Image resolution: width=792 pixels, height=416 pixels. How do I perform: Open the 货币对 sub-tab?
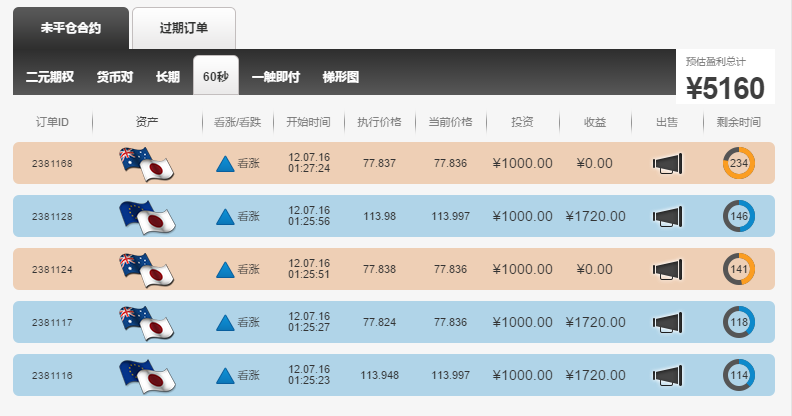(x=115, y=77)
